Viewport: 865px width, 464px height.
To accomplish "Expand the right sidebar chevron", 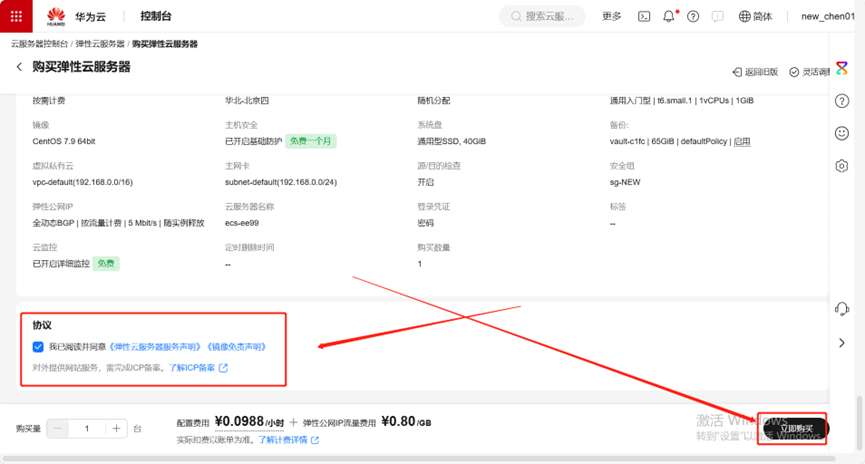I will pos(842,343).
